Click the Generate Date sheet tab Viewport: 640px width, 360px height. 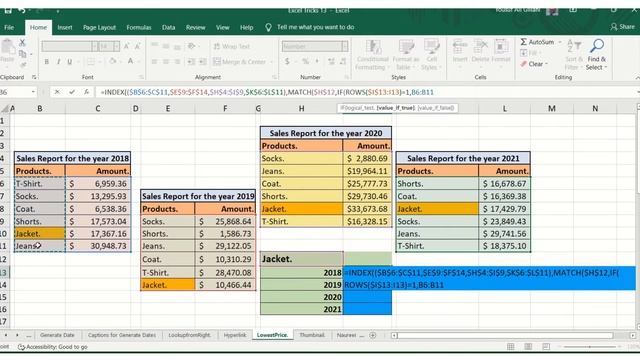[57, 335]
